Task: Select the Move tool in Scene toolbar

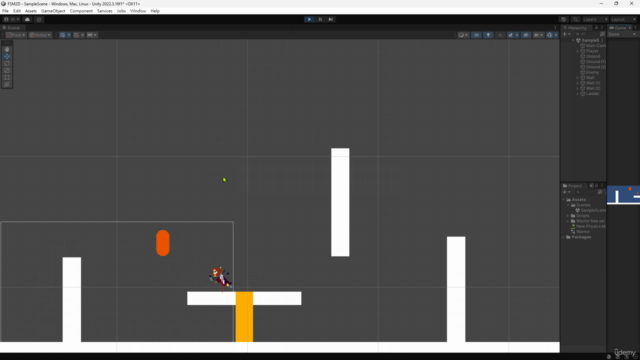Action: click(7, 56)
